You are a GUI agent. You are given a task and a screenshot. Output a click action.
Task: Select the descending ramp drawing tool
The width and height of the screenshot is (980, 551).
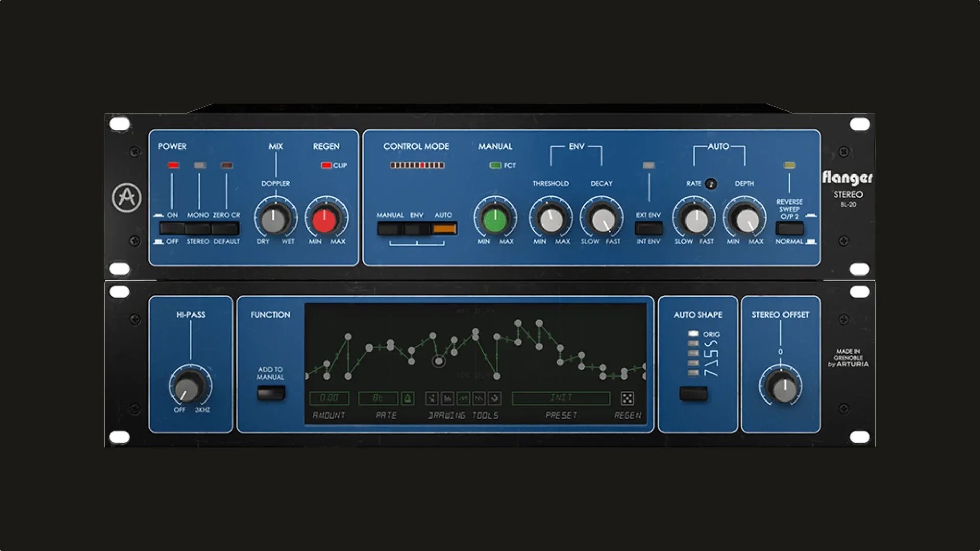point(479,398)
